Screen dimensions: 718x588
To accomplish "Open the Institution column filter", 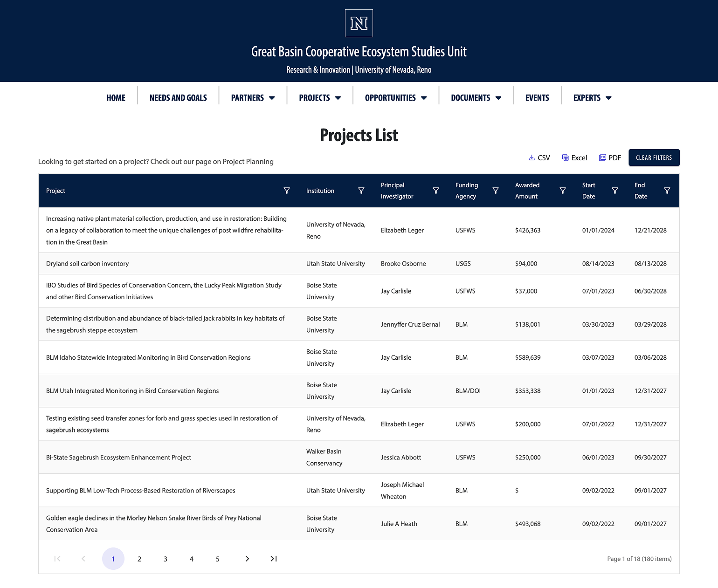I will coord(361,191).
